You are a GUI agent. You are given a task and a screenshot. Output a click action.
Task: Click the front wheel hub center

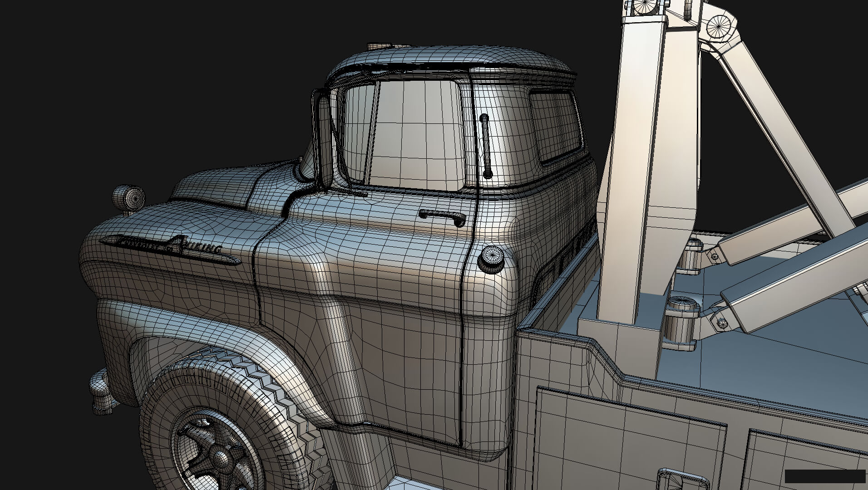click(x=222, y=459)
